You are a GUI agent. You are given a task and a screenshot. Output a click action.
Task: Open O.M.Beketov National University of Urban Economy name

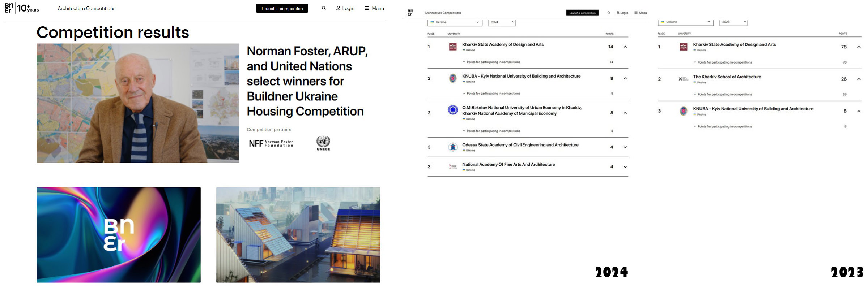click(x=522, y=110)
